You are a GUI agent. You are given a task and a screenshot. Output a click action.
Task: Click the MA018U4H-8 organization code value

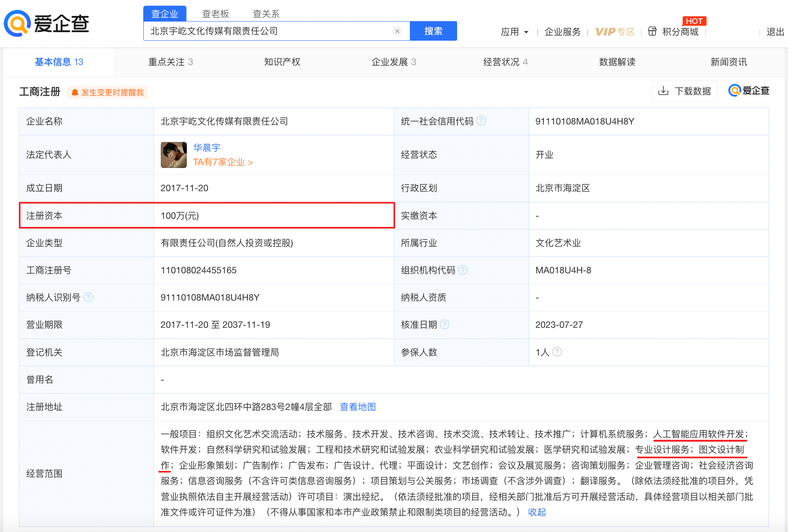click(563, 270)
